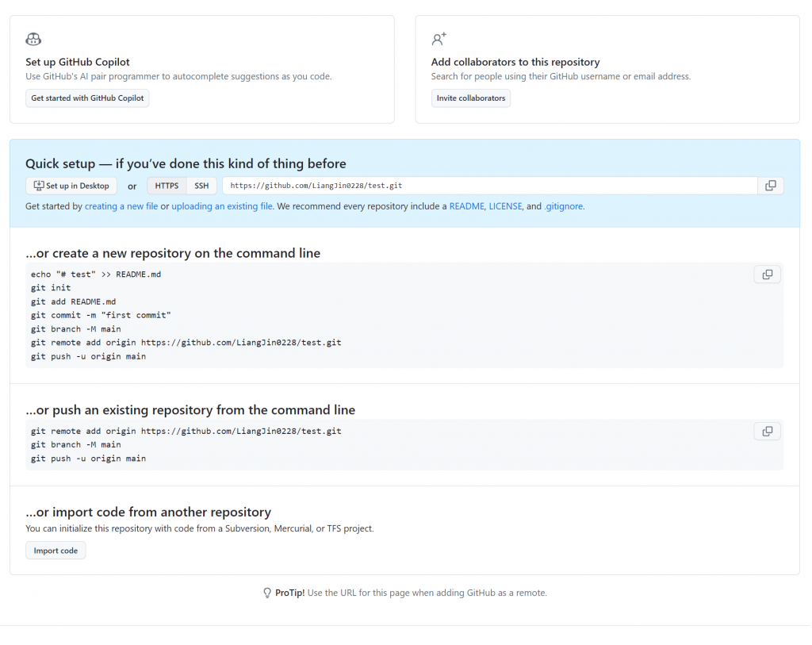
Task: Open the README link
Action: tap(466, 206)
